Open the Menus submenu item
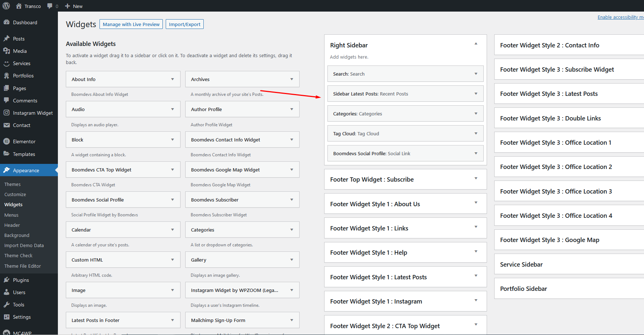Screen dimensions: 644x335 coord(11,215)
